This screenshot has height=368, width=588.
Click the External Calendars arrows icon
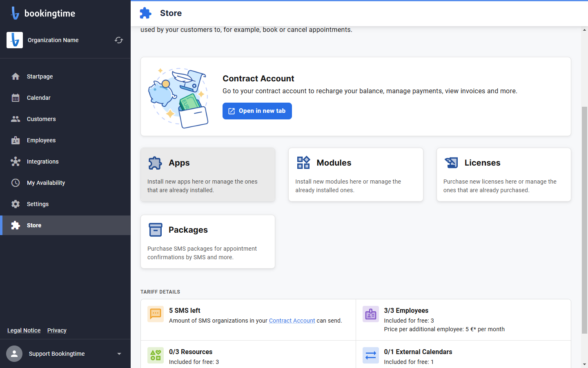click(x=371, y=355)
